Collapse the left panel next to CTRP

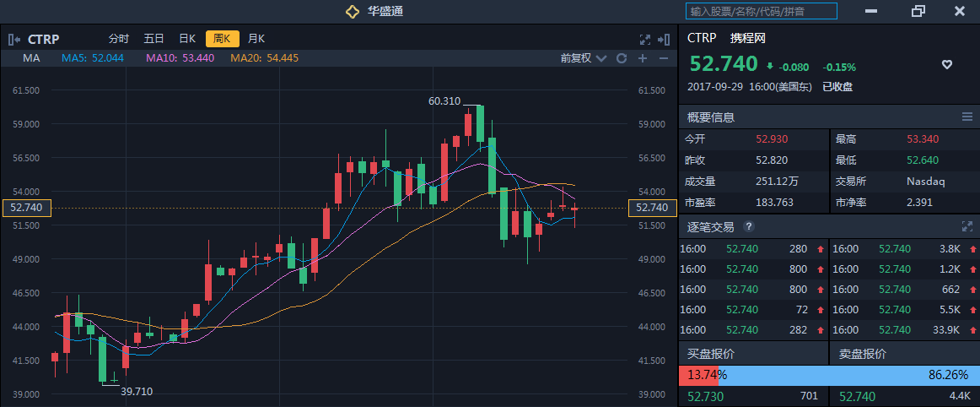click(14, 39)
